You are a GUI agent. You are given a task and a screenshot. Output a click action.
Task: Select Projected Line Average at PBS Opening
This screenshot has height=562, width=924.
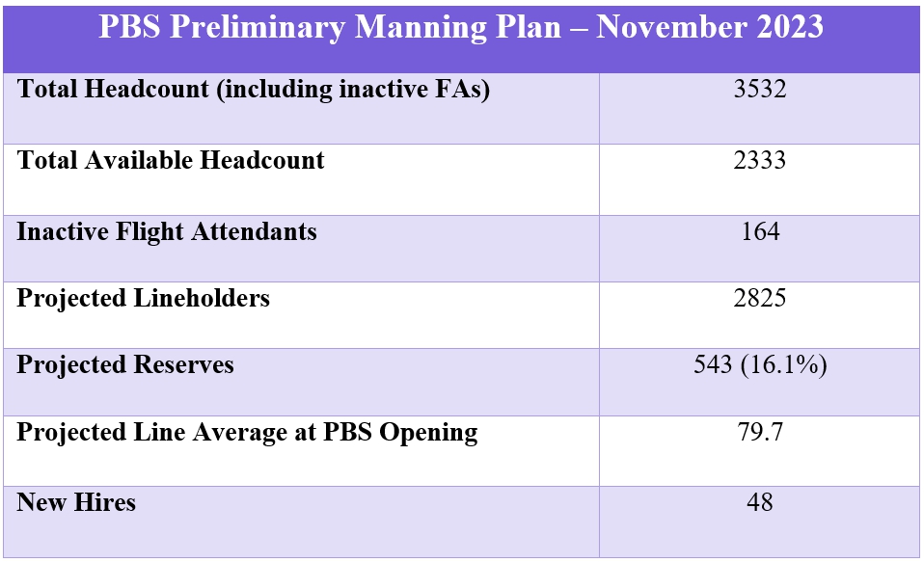(x=247, y=433)
